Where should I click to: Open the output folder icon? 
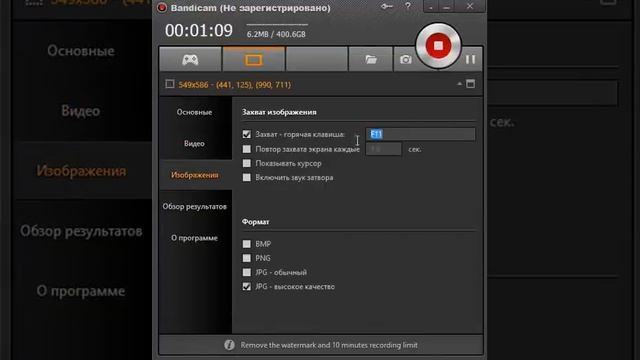click(x=371, y=60)
